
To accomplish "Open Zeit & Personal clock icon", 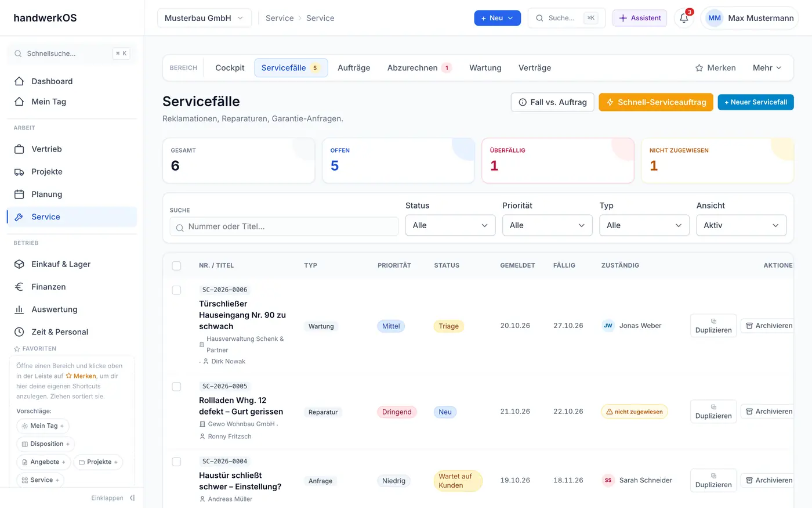I will tap(19, 332).
